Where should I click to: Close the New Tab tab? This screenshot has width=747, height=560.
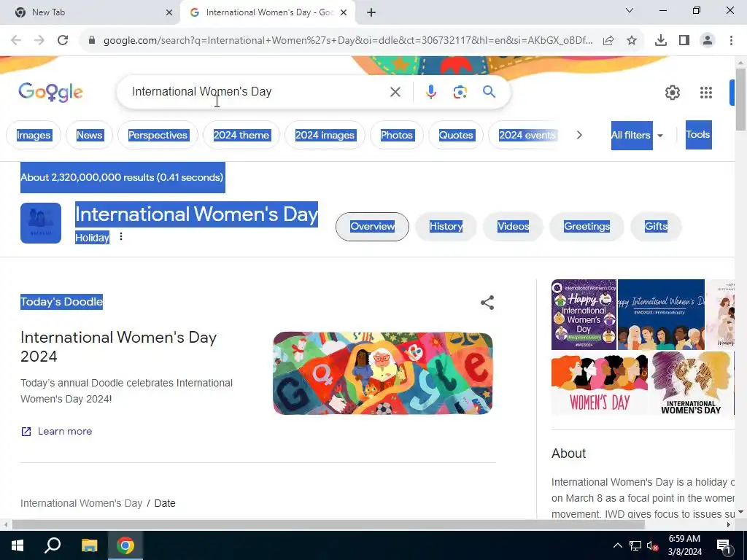click(x=169, y=12)
